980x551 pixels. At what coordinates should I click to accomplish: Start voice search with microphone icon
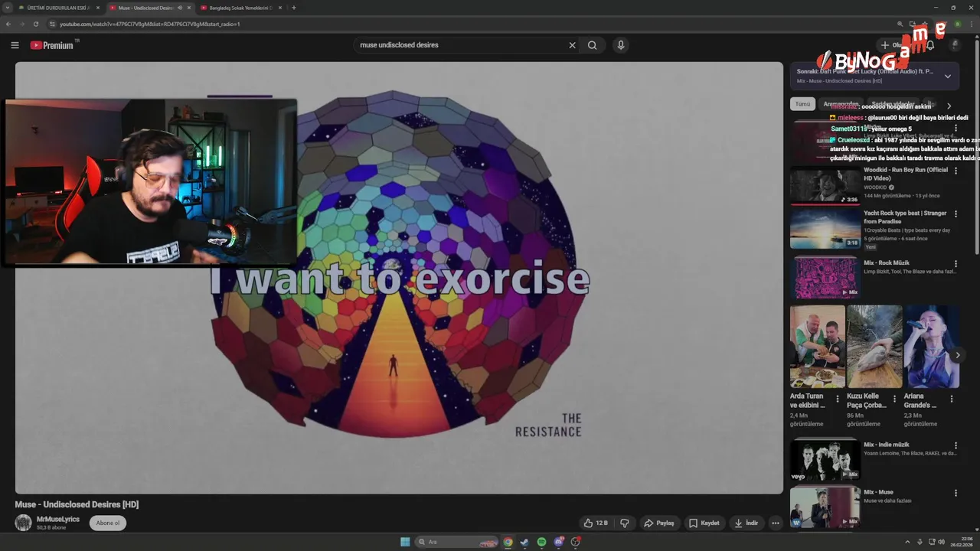point(621,45)
